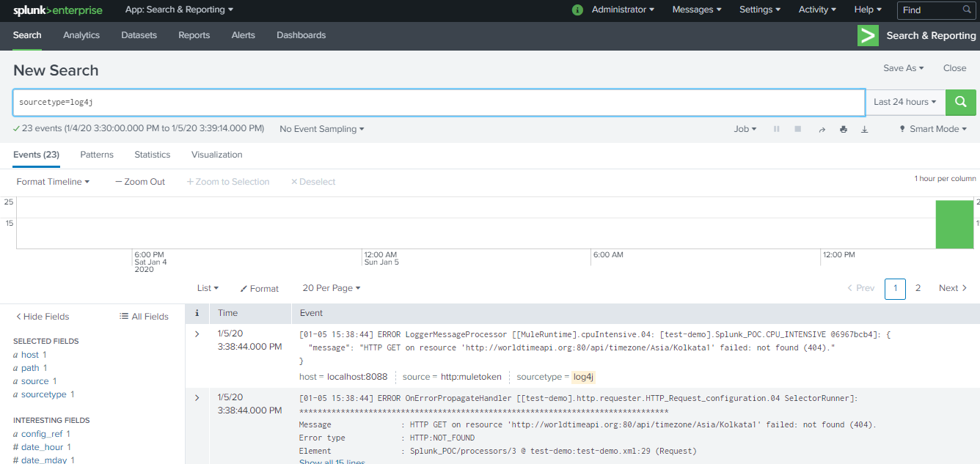Expand the second event row chevron
This screenshot has width=980, height=464.
pos(197,398)
